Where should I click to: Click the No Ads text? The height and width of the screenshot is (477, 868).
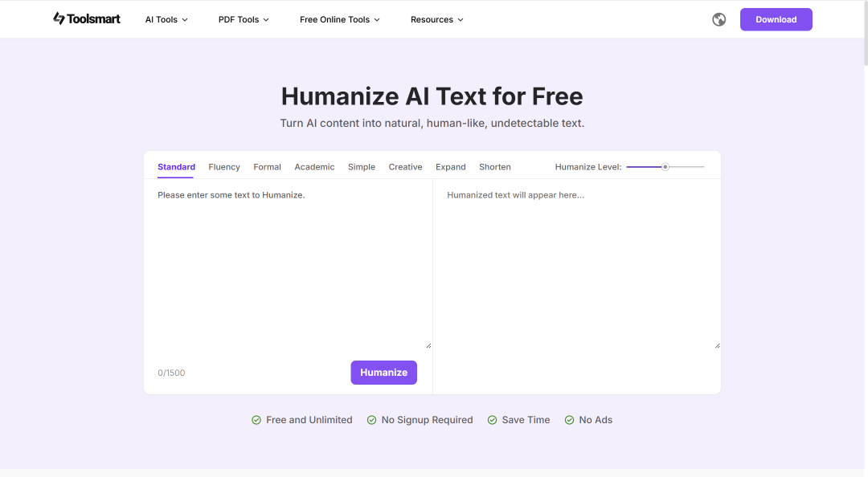point(596,420)
